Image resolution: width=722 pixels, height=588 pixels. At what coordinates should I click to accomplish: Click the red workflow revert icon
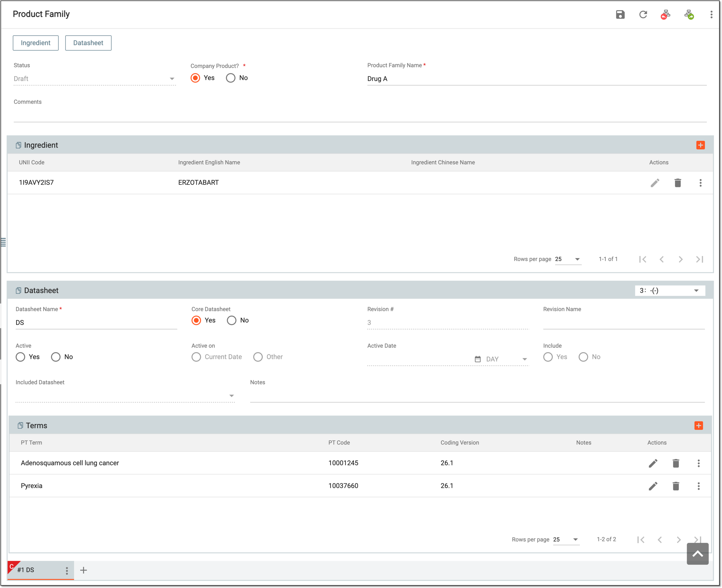(x=665, y=14)
